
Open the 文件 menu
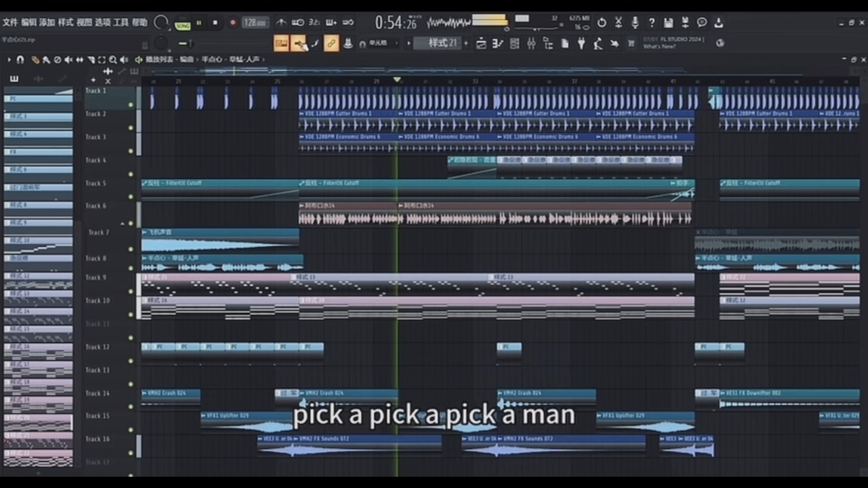tap(10, 23)
